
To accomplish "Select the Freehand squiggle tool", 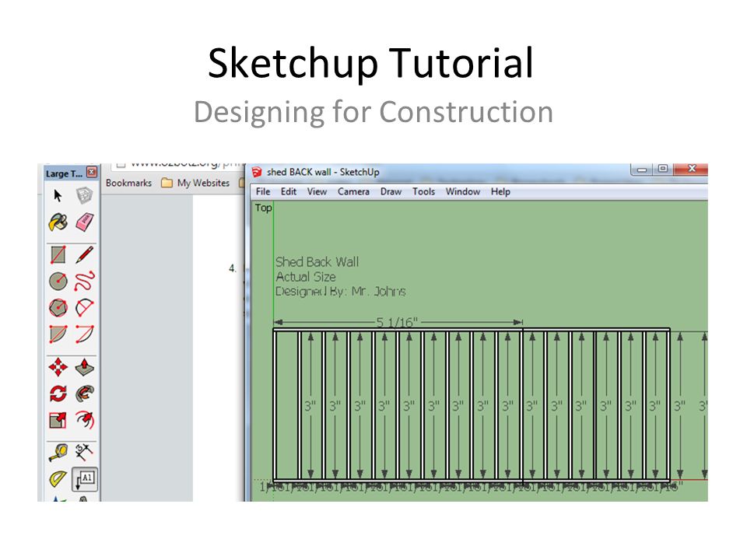I will tap(84, 281).
